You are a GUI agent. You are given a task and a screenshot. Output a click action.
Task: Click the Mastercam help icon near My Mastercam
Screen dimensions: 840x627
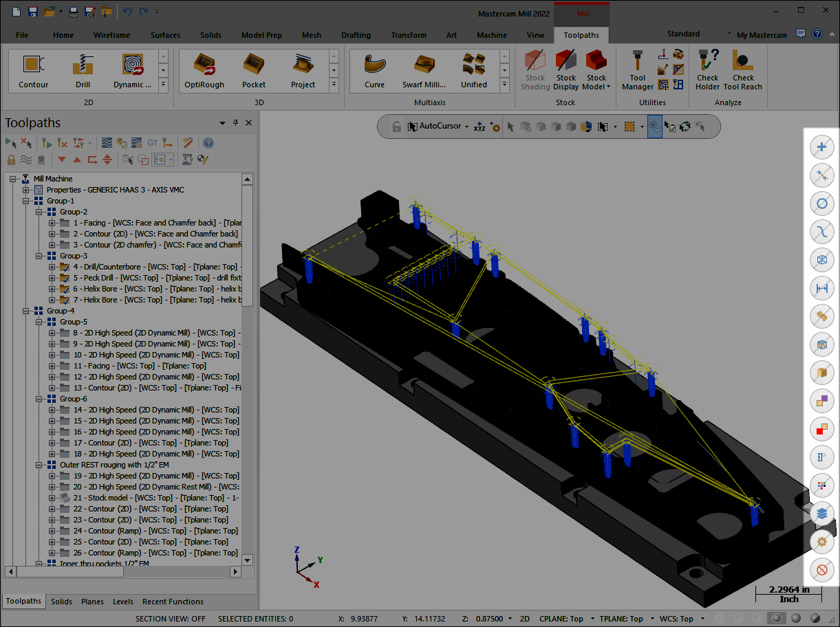coord(817,34)
